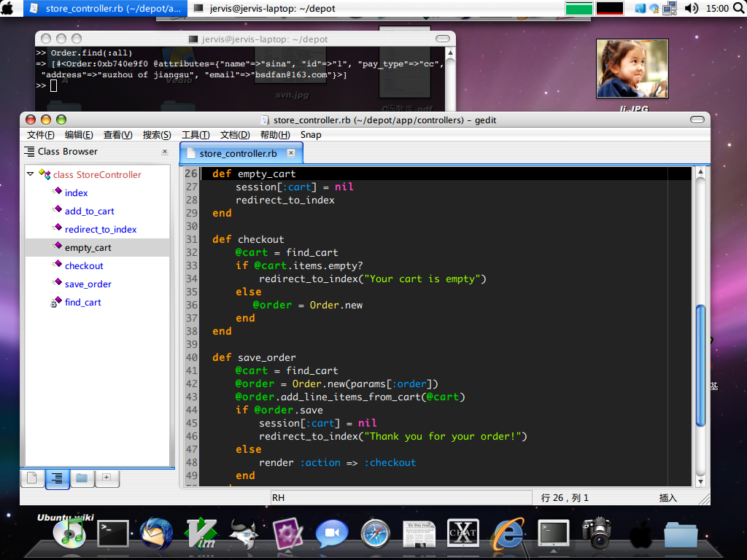This screenshot has width=747, height=560.
Task: Open the 工具(T) menu
Action: (x=196, y=135)
